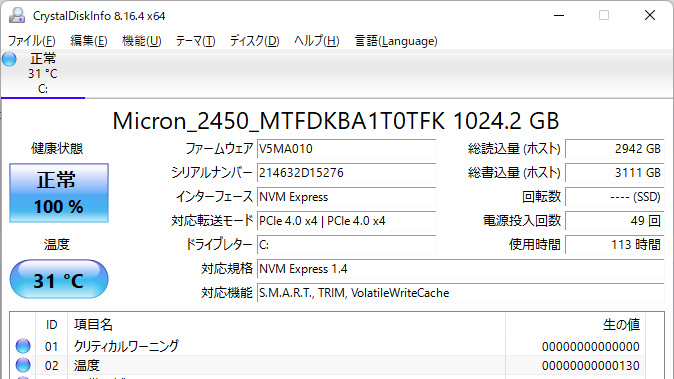
Task: Click the CrystalDiskInfo app icon in title bar
Action: pyautogui.click(x=17, y=15)
